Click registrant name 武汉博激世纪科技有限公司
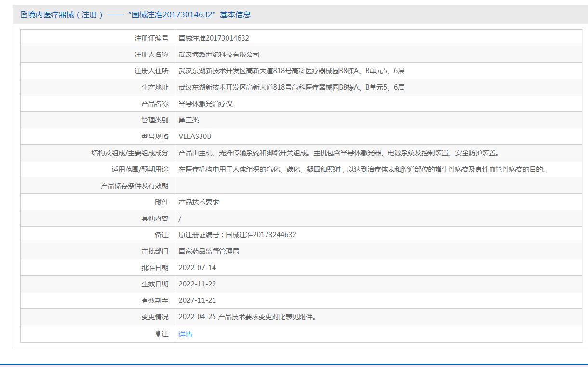 219,54
